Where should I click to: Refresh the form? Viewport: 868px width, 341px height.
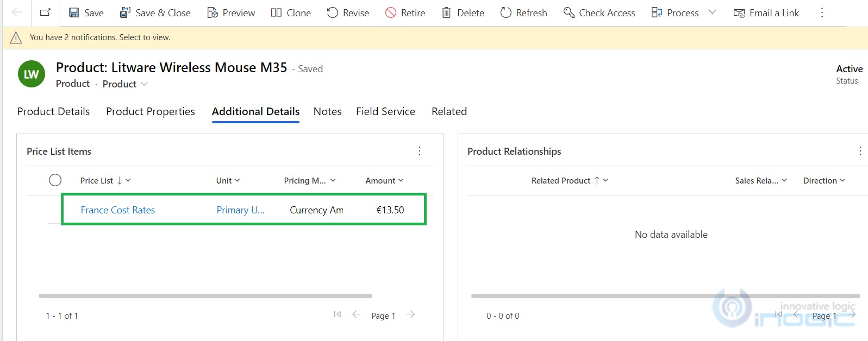(523, 12)
